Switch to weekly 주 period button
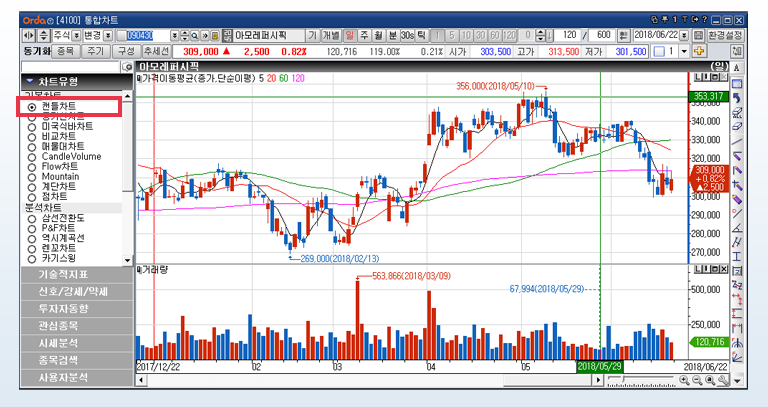 (x=364, y=35)
